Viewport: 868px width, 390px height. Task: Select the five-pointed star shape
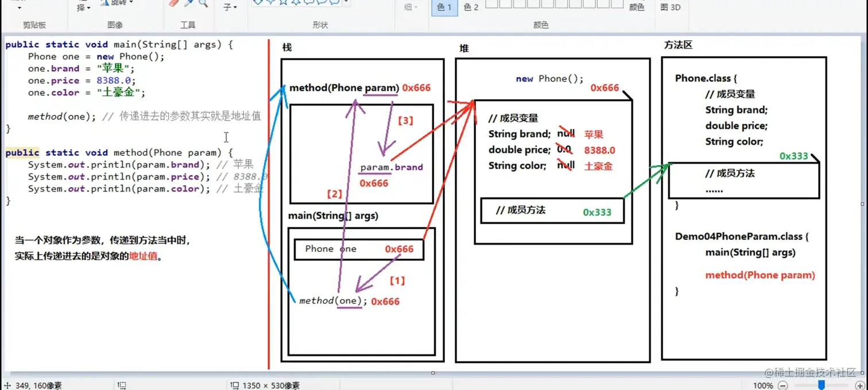coord(284,5)
